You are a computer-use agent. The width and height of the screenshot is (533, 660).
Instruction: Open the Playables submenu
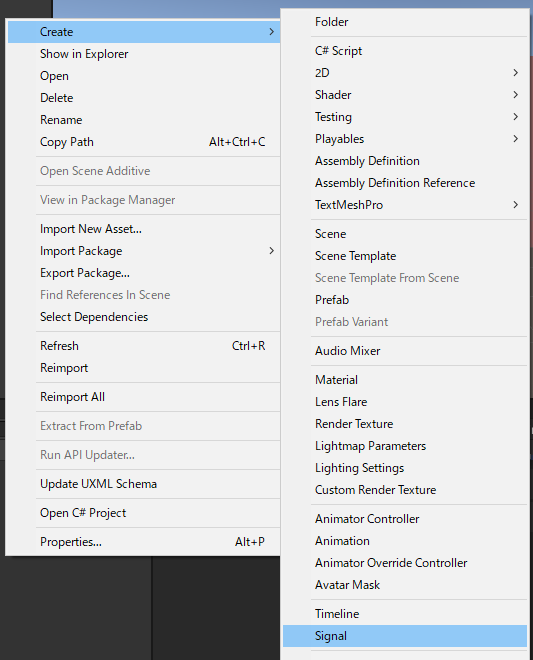[405, 139]
